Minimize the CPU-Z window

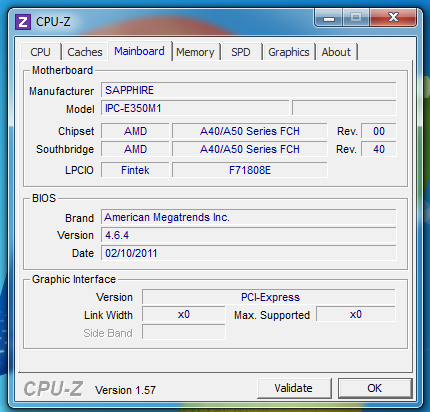tap(329, 18)
